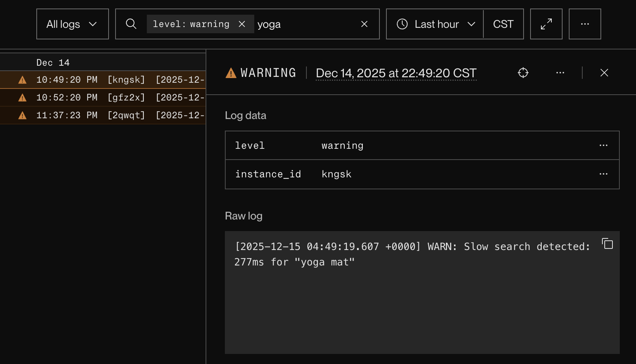Open the search magnifier icon
Image resolution: width=636 pixels, height=364 pixels.
pos(131,24)
